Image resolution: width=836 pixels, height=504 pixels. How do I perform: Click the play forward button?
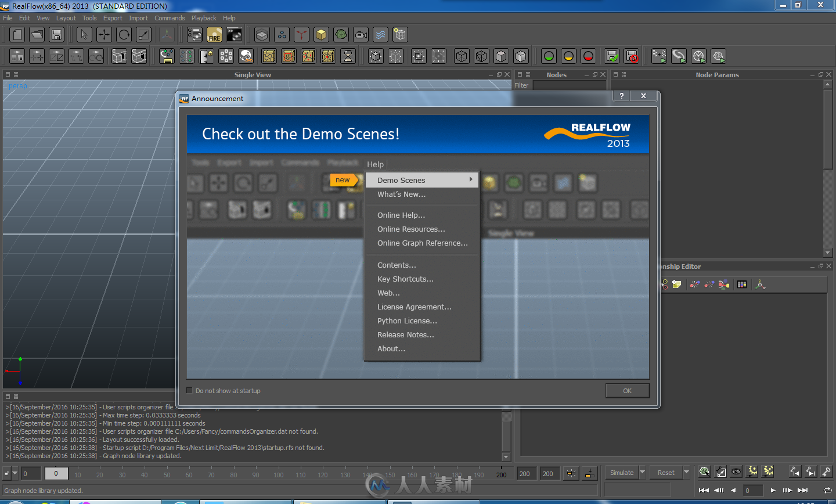click(x=773, y=491)
